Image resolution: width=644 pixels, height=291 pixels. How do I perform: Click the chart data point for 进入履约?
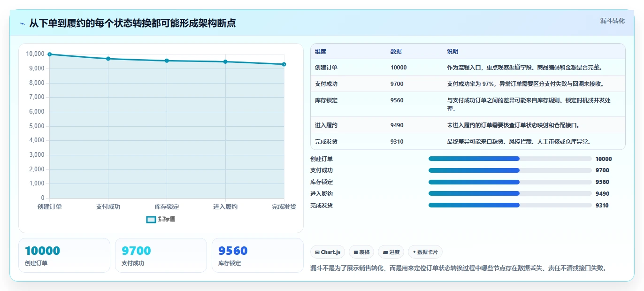coord(225,61)
